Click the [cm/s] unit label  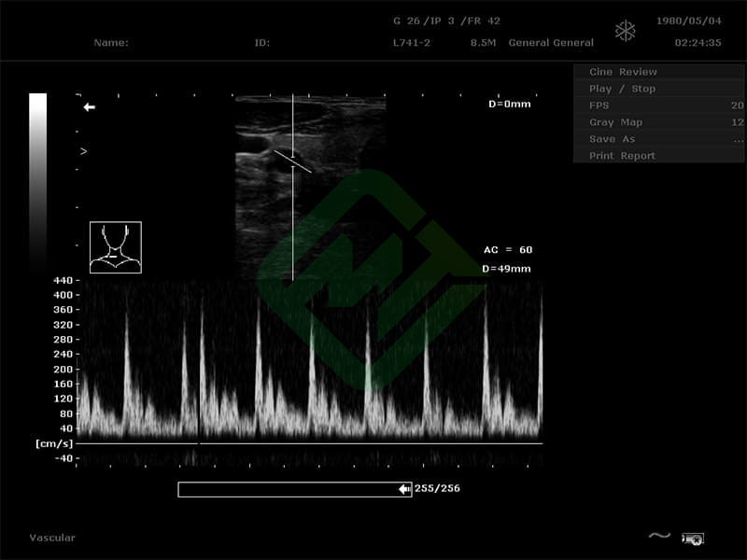(54, 444)
